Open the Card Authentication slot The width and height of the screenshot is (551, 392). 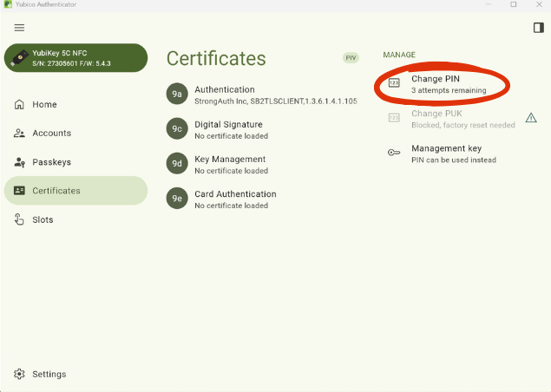pos(262,199)
